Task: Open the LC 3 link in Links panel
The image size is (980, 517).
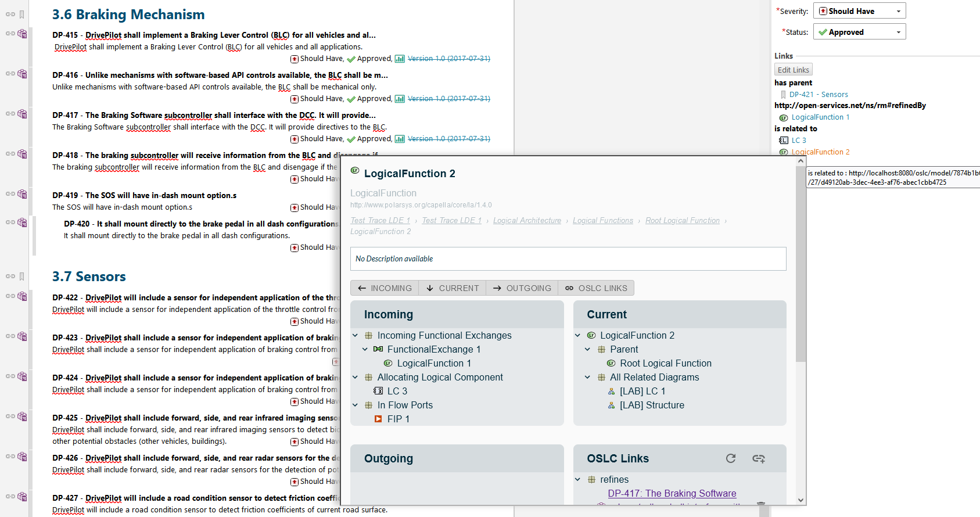Action: pyautogui.click(x=799, y=140)
